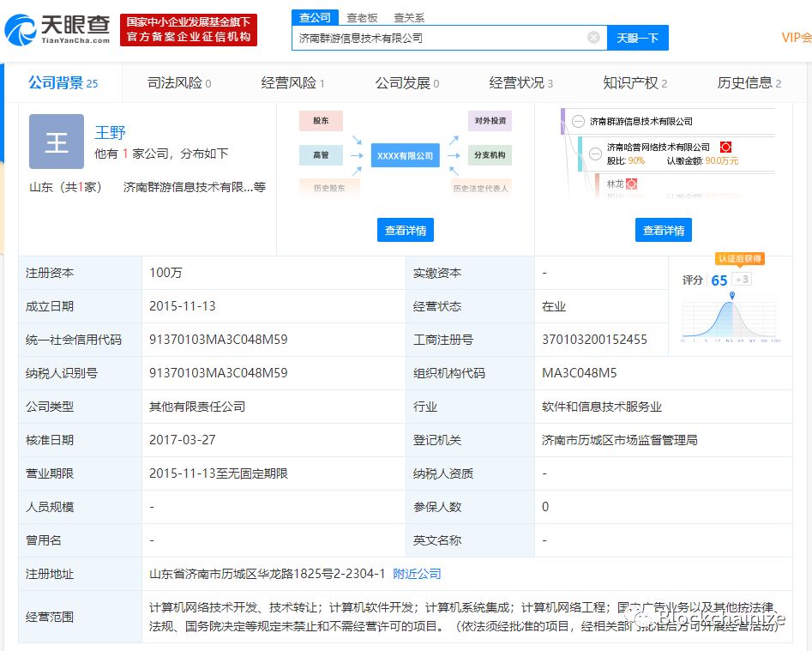Image resolution: width=812 pixels, height=651 pixels.
Task: Click the score value 65
Action: pos(719,280)
